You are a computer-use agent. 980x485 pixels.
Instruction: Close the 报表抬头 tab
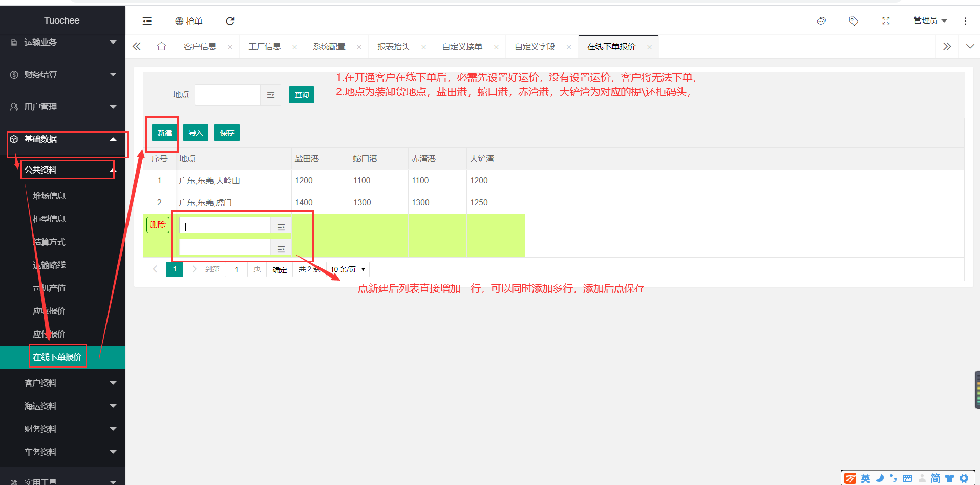point(423,47)
